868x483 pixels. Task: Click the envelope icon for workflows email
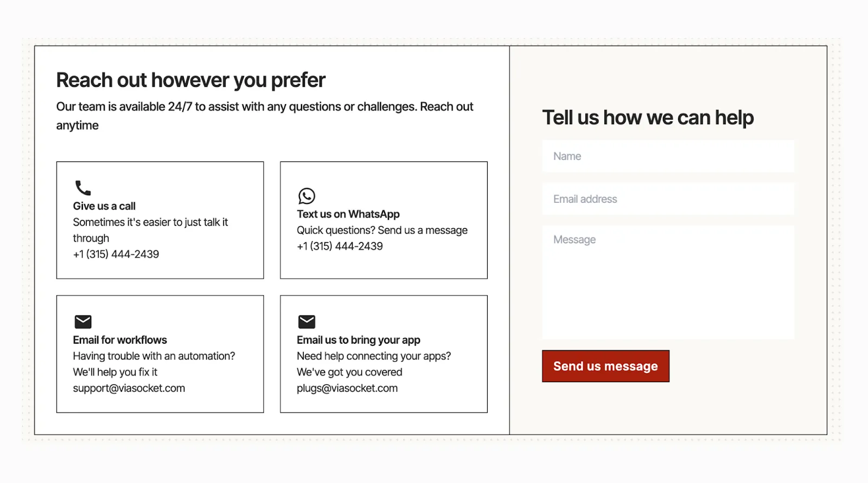coord(83,321)
